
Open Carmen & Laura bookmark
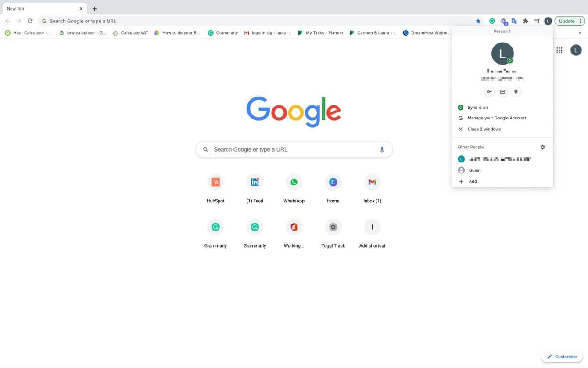(373, 33)
